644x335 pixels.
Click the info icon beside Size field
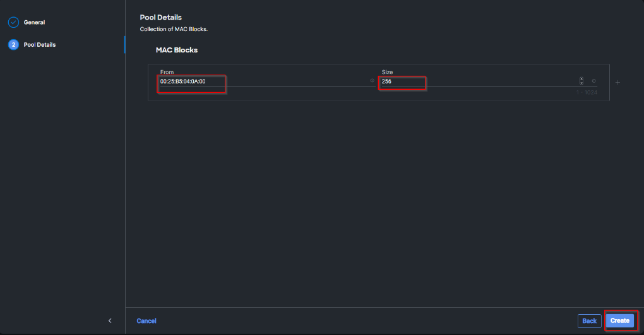(593, 81)
